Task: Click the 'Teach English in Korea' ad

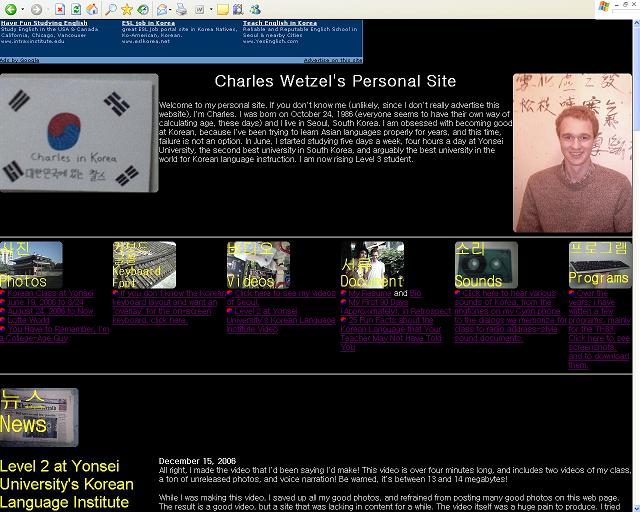Action: point(280,22)
